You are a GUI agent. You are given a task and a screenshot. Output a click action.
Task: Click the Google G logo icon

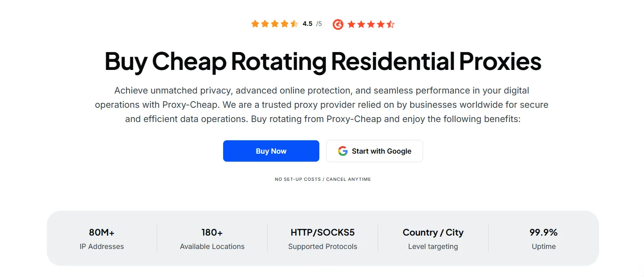pyautogui.click(x=342, y=151)
